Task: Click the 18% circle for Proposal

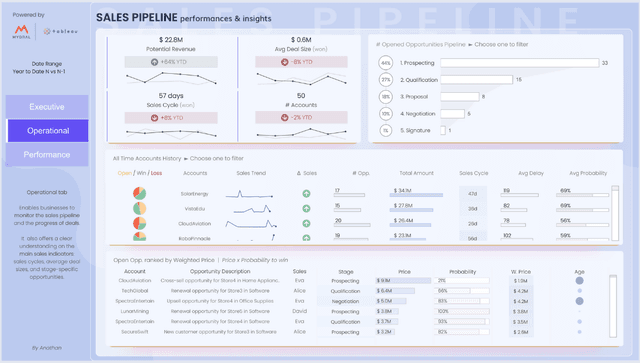Action: [386, 97]
